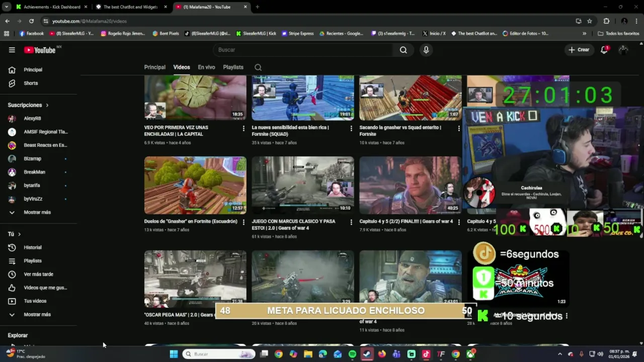Reload the page with browser refresh button

[x=31, y=21]
